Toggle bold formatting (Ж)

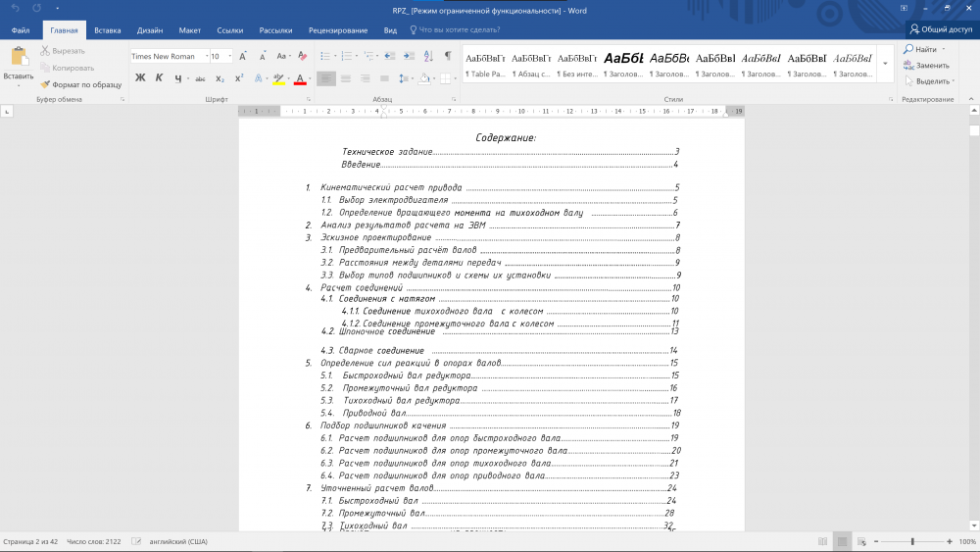[140, 78]
